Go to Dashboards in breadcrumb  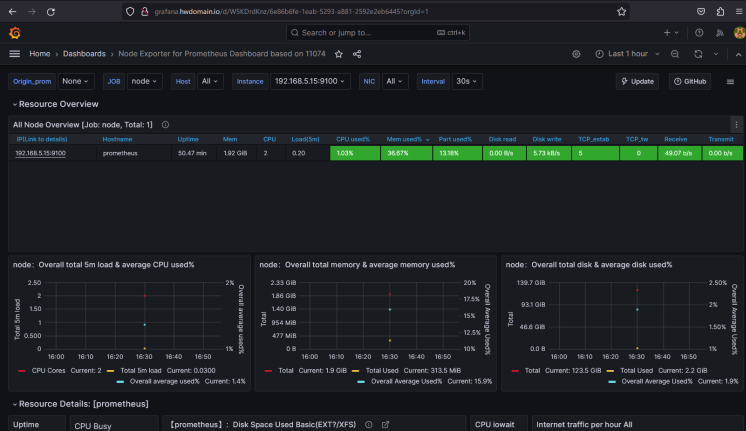[85, 54]
